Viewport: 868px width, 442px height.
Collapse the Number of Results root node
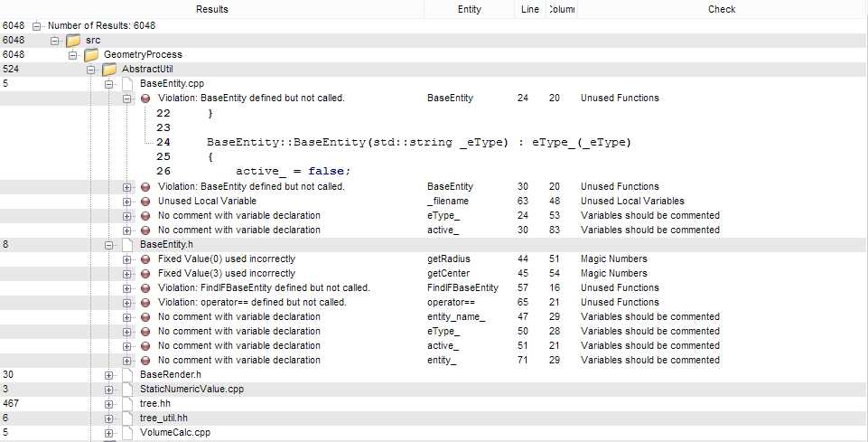37,26
